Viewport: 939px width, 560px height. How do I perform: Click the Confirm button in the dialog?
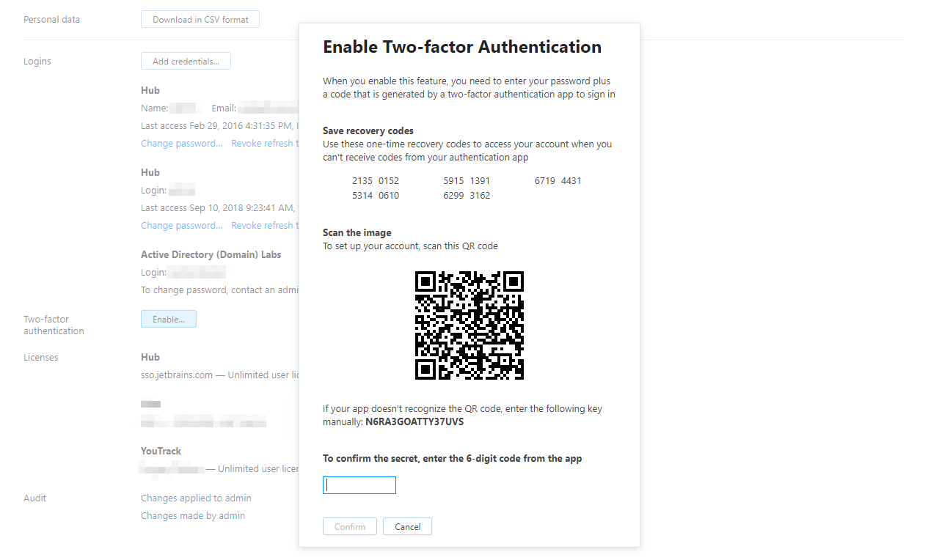tap(350, 526)
